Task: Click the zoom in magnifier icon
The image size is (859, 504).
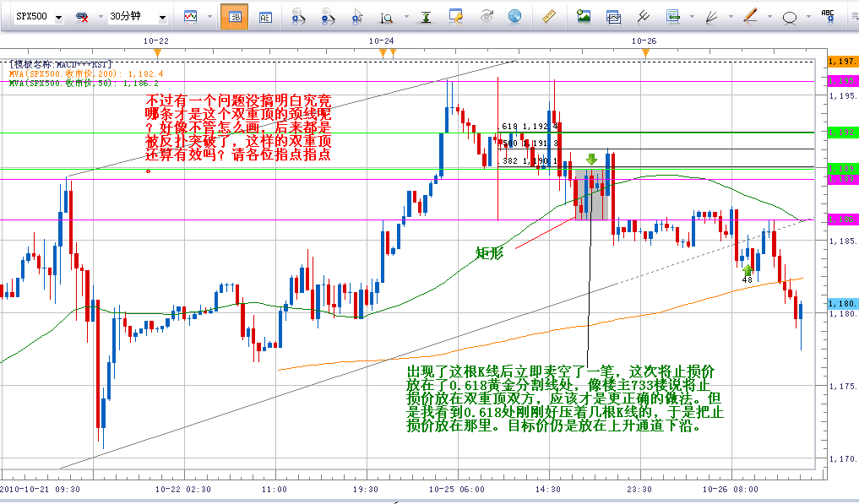Action: coord(298,16)
